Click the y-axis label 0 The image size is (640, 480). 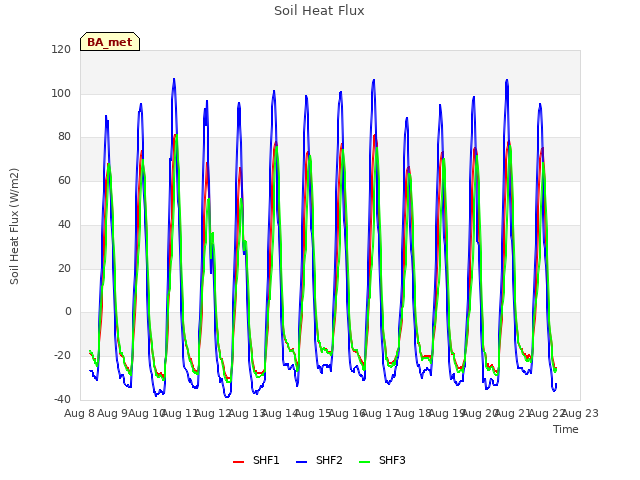point(68,312)
